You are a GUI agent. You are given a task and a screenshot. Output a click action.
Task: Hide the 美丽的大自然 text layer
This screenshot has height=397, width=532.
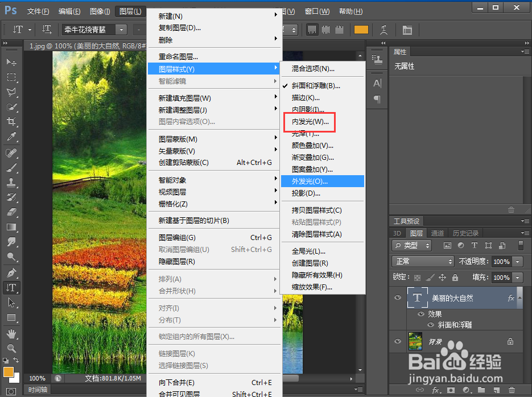coord(397,297)
